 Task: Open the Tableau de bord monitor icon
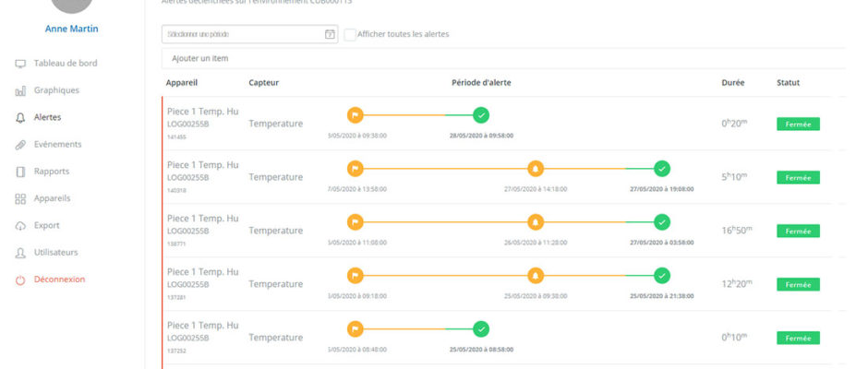20,64
